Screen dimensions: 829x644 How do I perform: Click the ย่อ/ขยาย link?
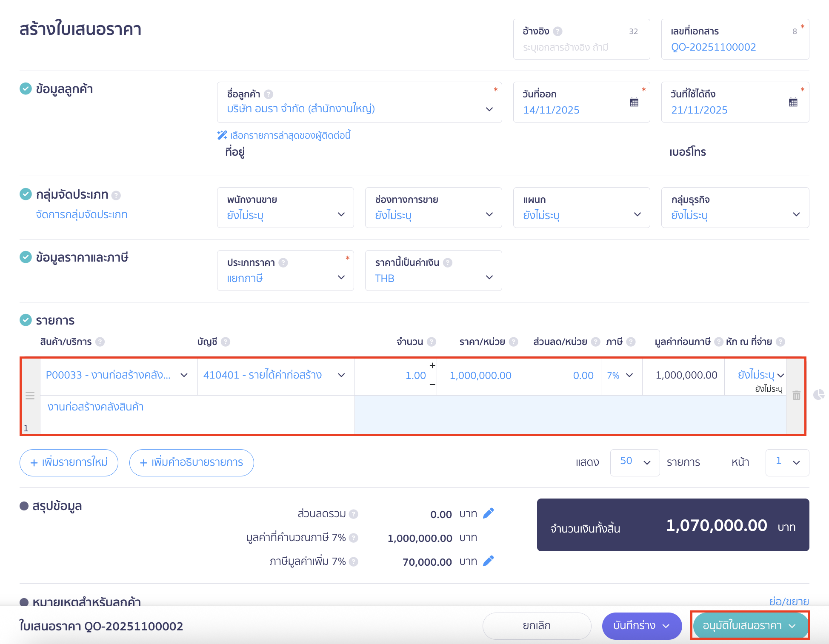coord(789,601)
